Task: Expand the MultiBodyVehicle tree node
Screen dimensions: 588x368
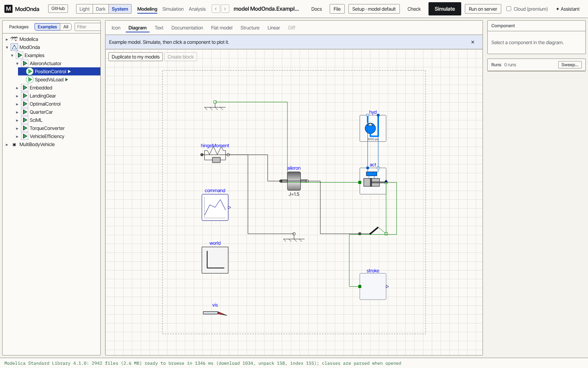Action: [x=7, y=145]
